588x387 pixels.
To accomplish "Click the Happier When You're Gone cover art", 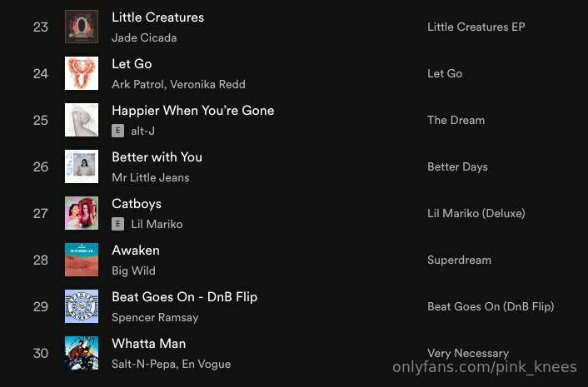I will (x=82, y=120).
